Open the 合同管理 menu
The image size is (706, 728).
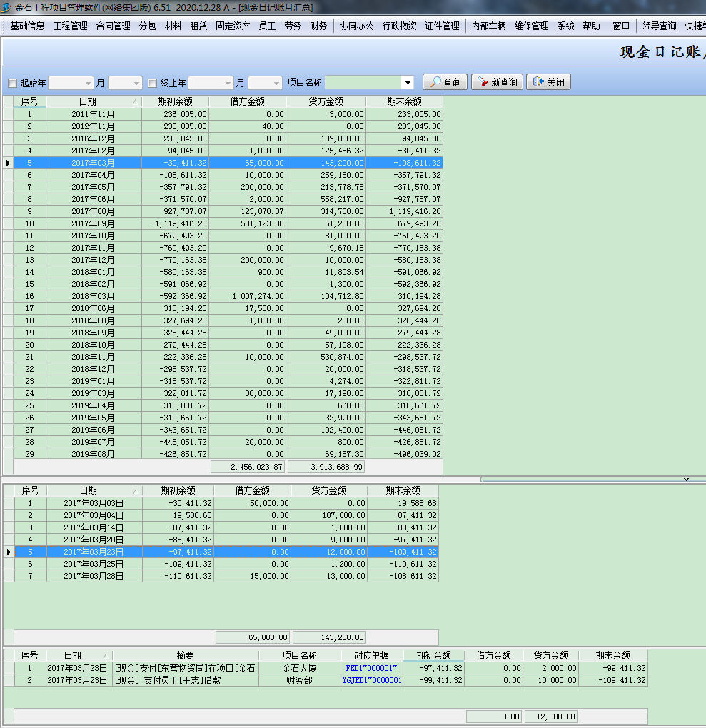click(x=113, y=26)
